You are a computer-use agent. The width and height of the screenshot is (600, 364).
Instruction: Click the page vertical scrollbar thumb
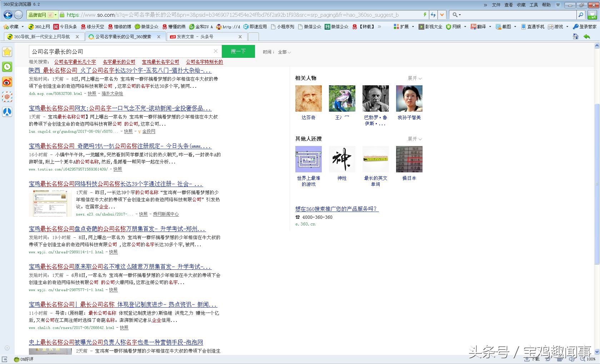[x=597, y=184]
